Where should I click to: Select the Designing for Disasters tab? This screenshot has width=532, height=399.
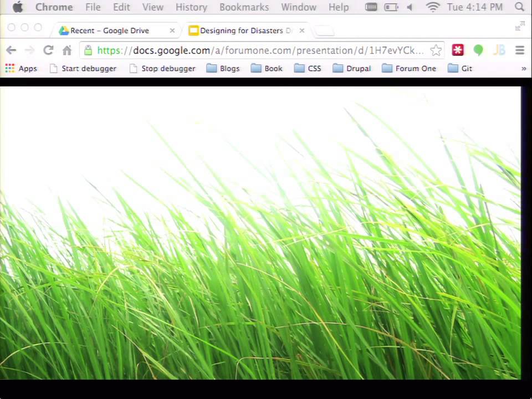[x=246, y=30]
